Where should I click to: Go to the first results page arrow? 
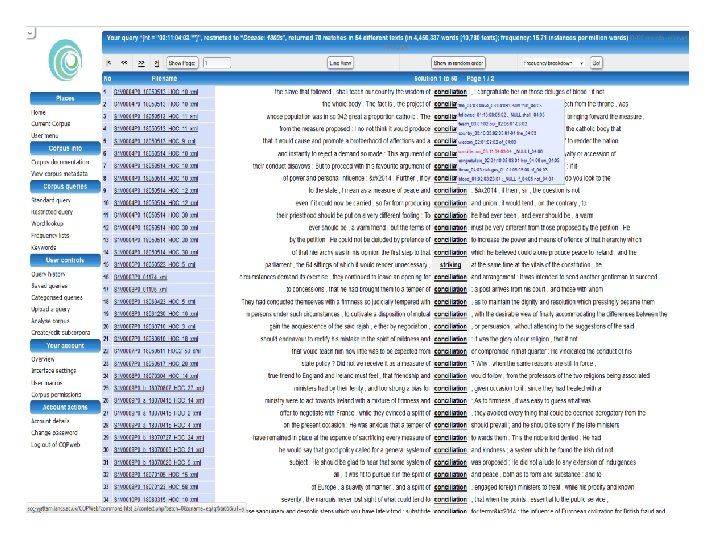coord(109,63)
